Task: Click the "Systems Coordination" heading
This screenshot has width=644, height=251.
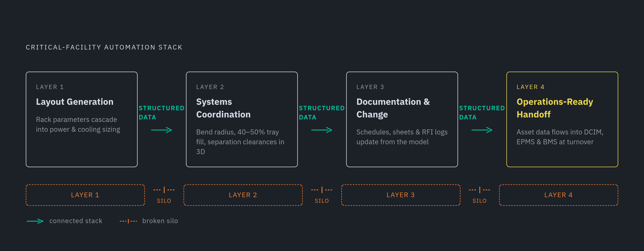Action: pyautogui.click(x=223, y=108)
